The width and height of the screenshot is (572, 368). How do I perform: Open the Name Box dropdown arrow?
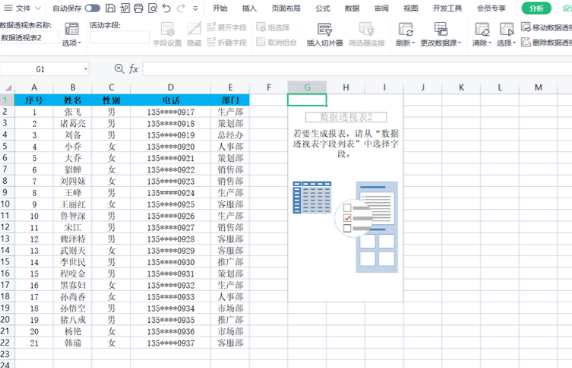(x=86, y=69)
